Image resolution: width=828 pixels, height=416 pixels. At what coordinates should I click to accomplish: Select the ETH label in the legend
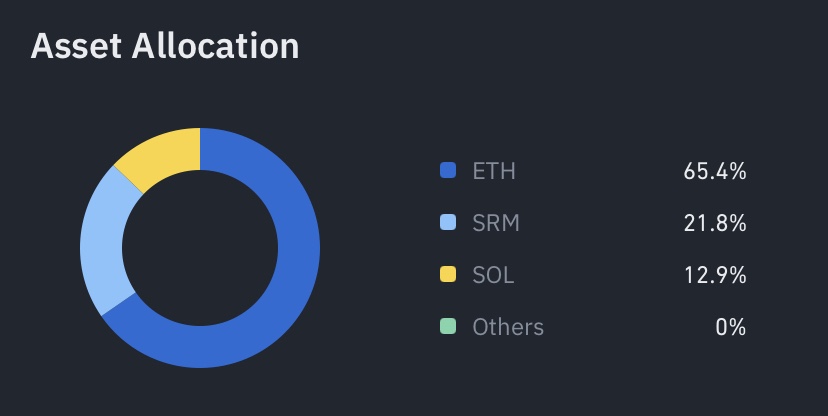[494, 171]
